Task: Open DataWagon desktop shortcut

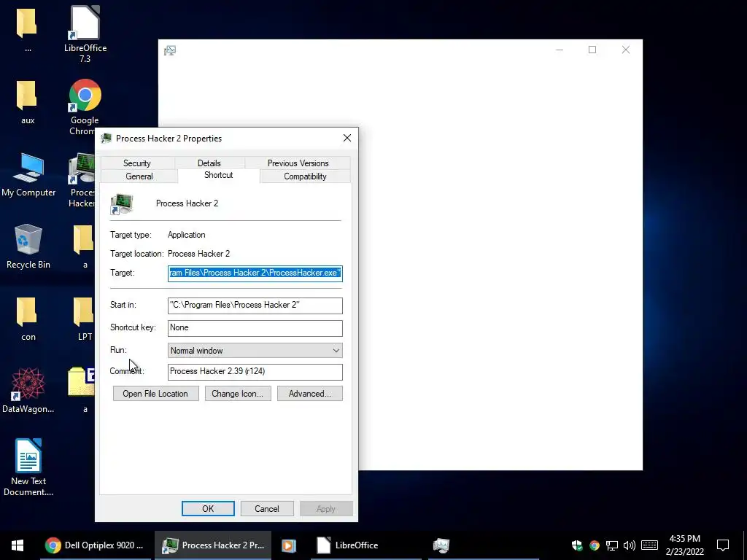Action: pyautogui.click(x=28, y=391)
